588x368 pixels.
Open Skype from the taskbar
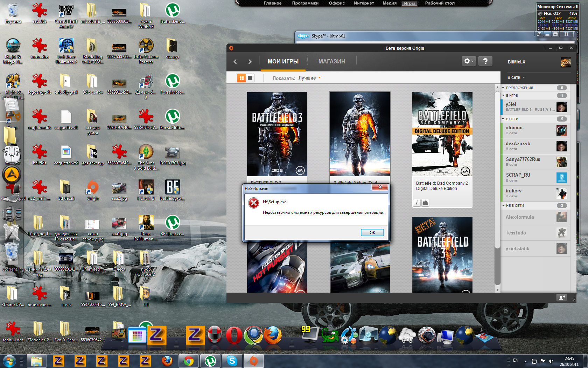[232, 361]
